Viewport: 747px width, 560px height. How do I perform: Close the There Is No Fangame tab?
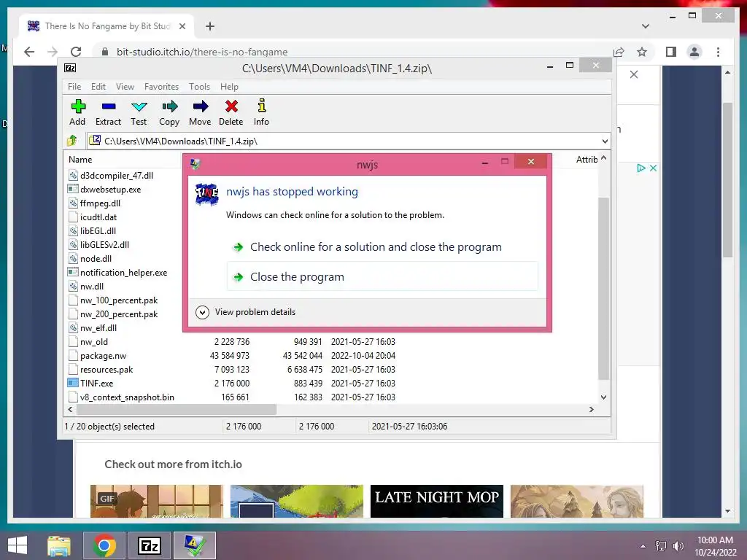[x=182, y=26]
